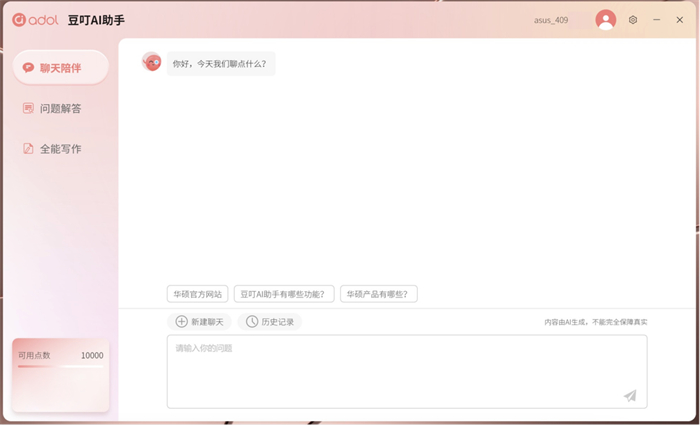This screenshot has width=700, height=425.
Task: Open settings gear icon
Action: click(x=633, y=20)
